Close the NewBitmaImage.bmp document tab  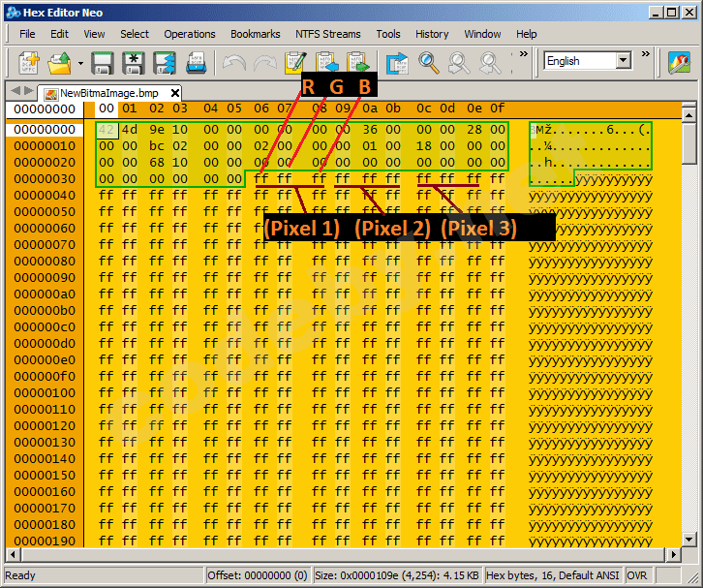175,93
